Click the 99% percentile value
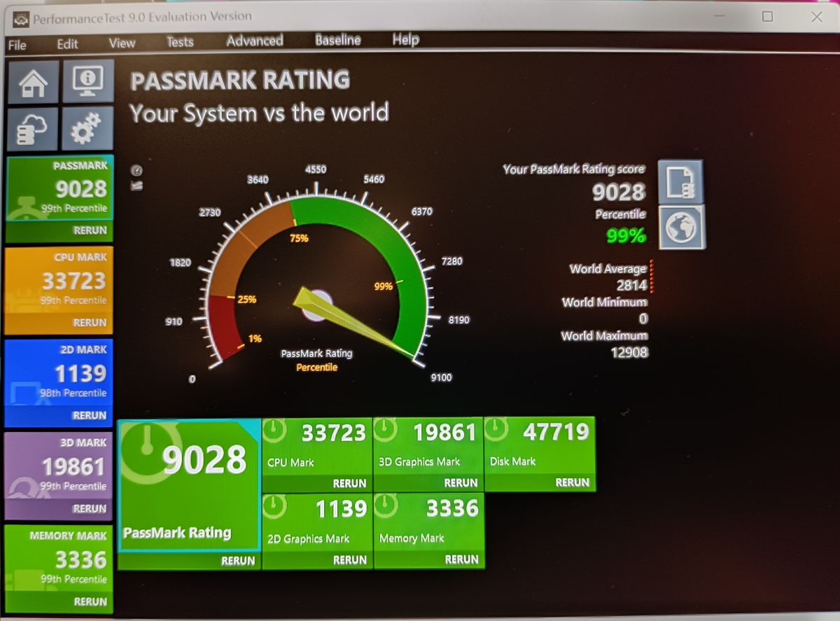840x621 pixels. click(x=626, y=237)
